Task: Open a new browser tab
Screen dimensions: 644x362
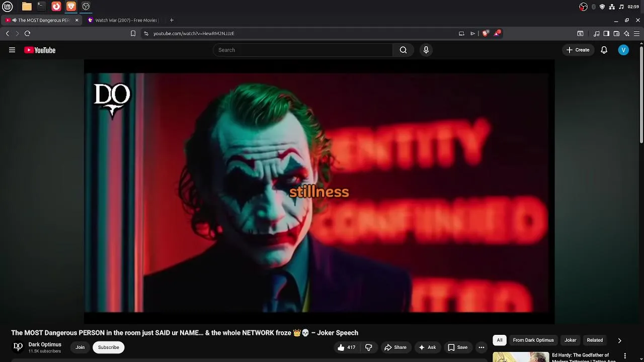Action: click(172, 20)
